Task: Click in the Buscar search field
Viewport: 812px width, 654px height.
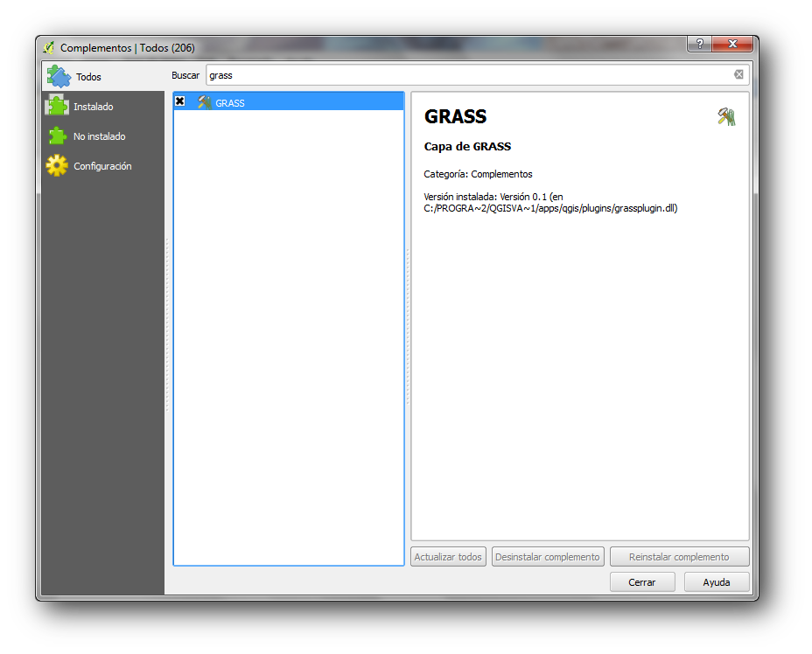Action: click(x=477, y=75)
